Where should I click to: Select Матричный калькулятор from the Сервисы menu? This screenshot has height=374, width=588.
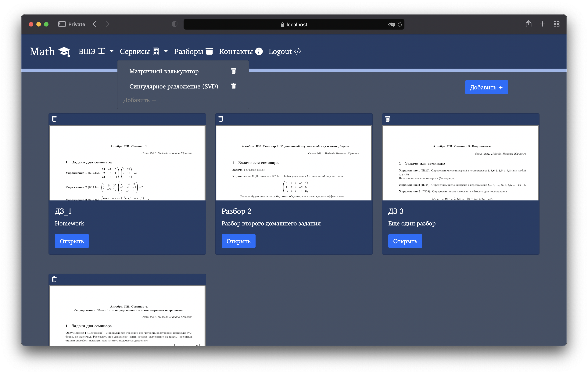tap(164, 71)
